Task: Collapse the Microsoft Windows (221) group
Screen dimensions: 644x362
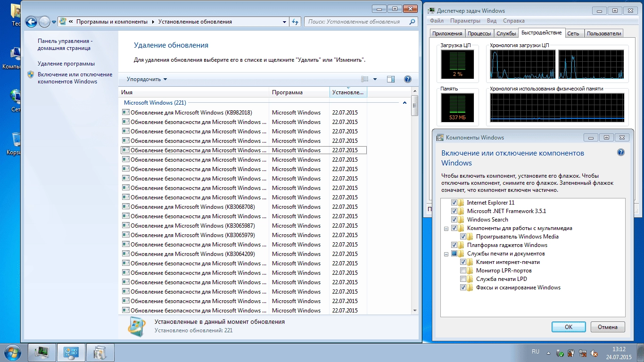Action: 405,103
